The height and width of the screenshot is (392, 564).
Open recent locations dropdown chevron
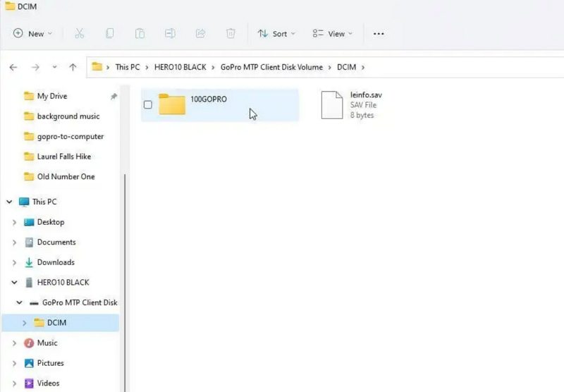pos(54,67)
